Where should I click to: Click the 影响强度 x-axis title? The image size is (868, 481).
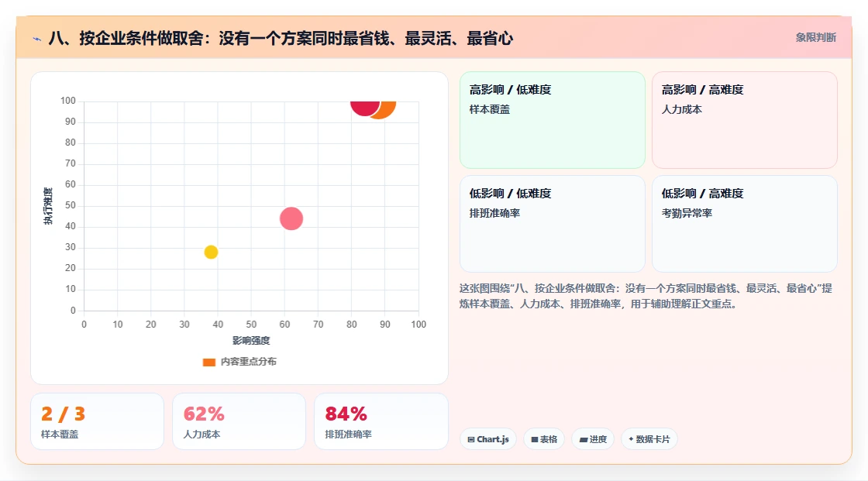coord(251,340)
